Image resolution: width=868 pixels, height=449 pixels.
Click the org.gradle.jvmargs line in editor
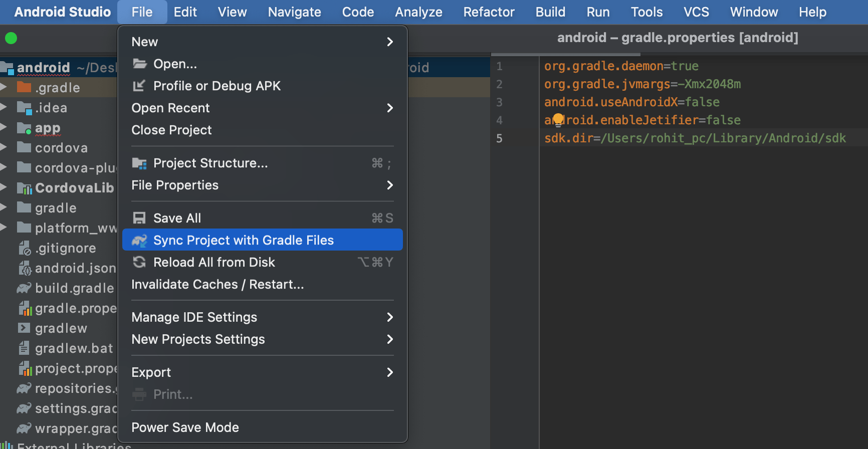point(642,84)
